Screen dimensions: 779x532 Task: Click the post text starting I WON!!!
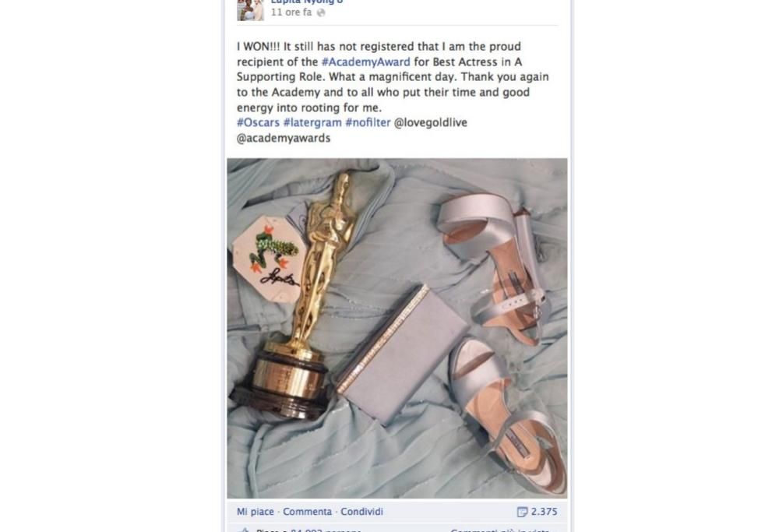(393, 77)
